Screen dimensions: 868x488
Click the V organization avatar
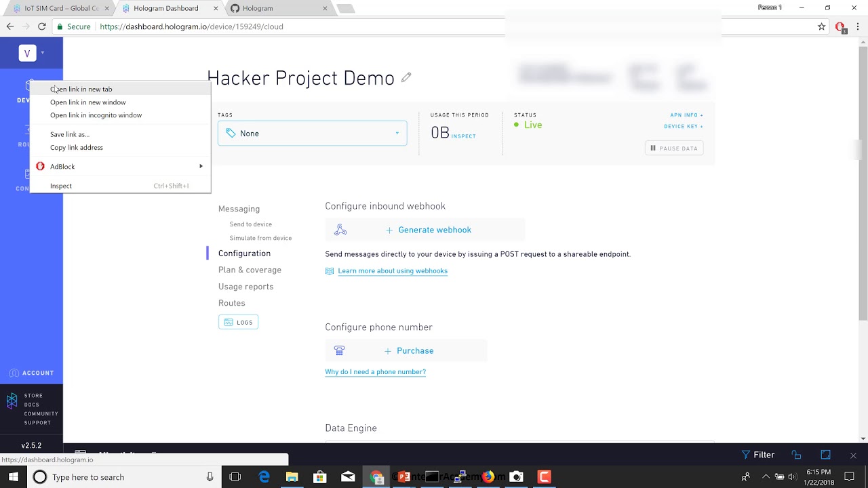coord(27,53)
